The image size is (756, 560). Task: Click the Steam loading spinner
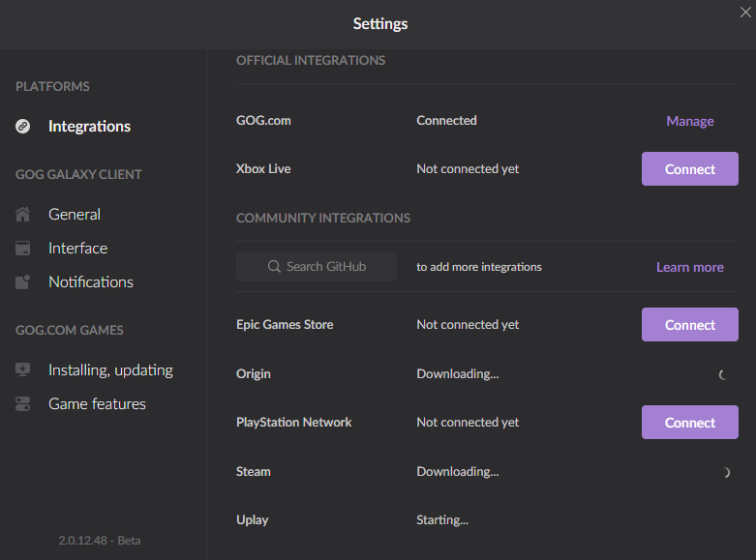726,472
